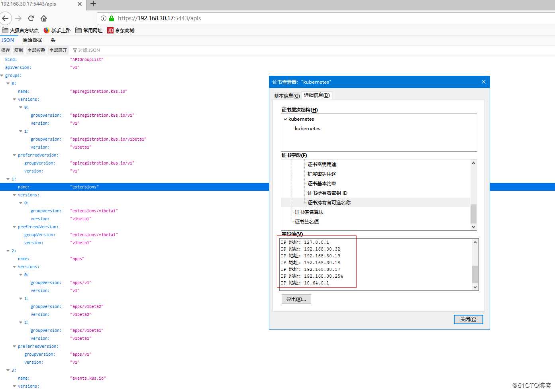Select 证书基本约束 certificate field
Viewport: 555px width, 392px height.
[x=322, y=183]
